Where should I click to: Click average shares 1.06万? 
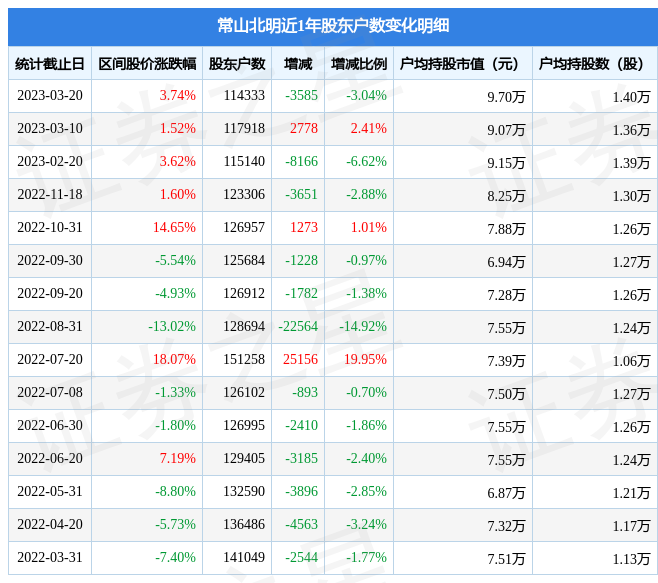pos(631,361)
